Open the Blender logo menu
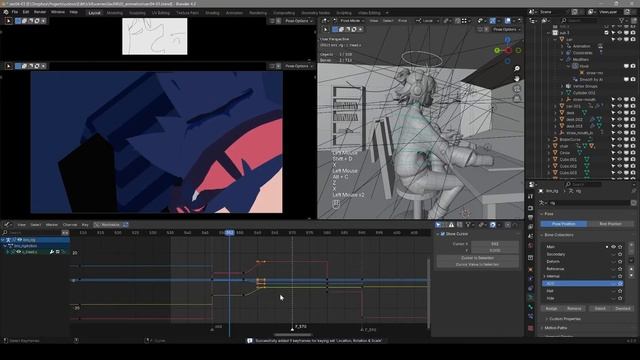The height and width of the screenshot is (360, 640). coord(6,12)
